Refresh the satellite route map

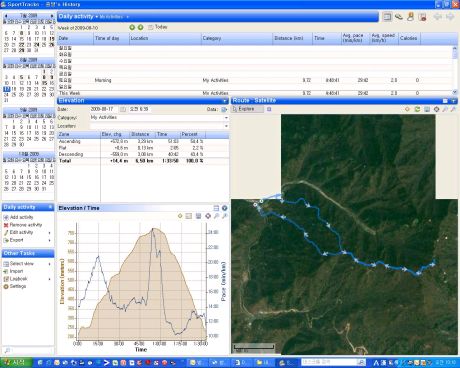(417, 109)
